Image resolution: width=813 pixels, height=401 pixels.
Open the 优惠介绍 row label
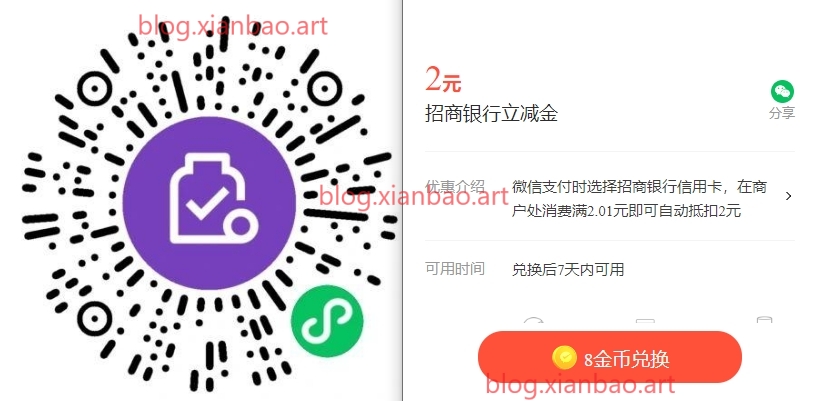point(455,186)
